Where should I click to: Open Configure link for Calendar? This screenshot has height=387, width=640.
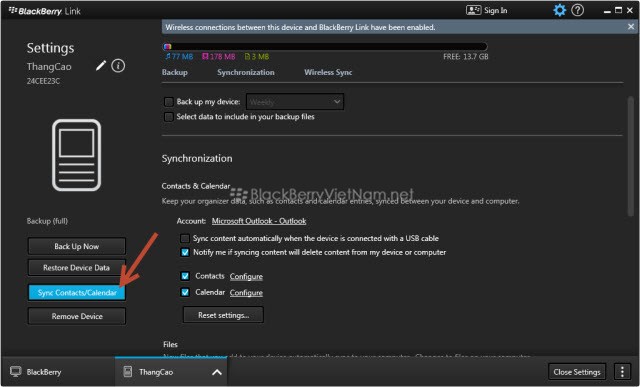point(246,293)
